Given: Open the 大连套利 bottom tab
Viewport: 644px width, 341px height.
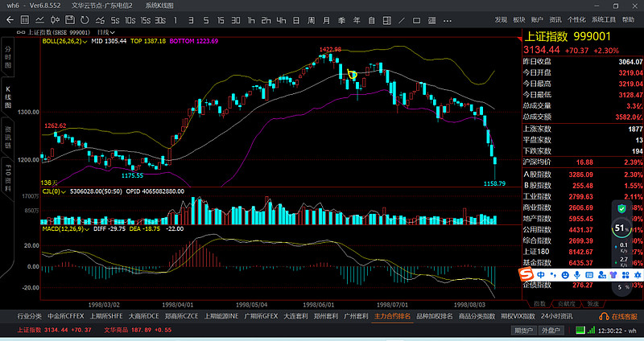Looking at the screenshot, I should (x=295, y=316).
